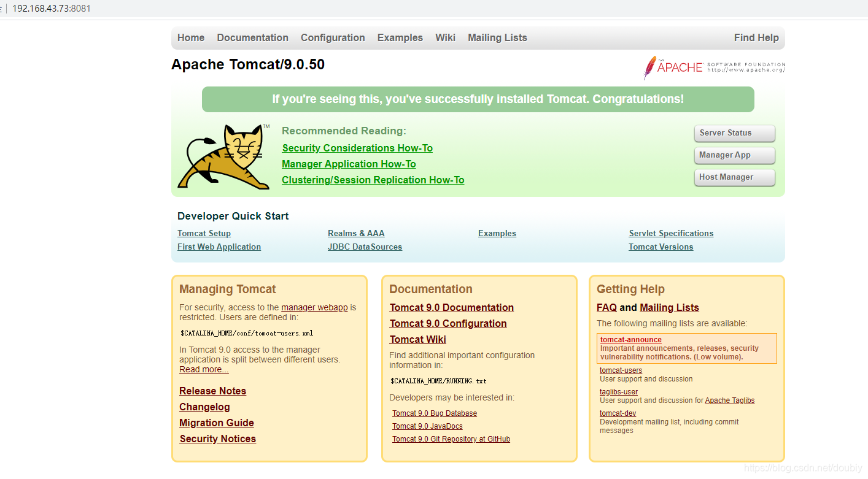Screen dimensions: 868x479
Task: Open Clustering/Session Replication How-To link
Action: 373,180
